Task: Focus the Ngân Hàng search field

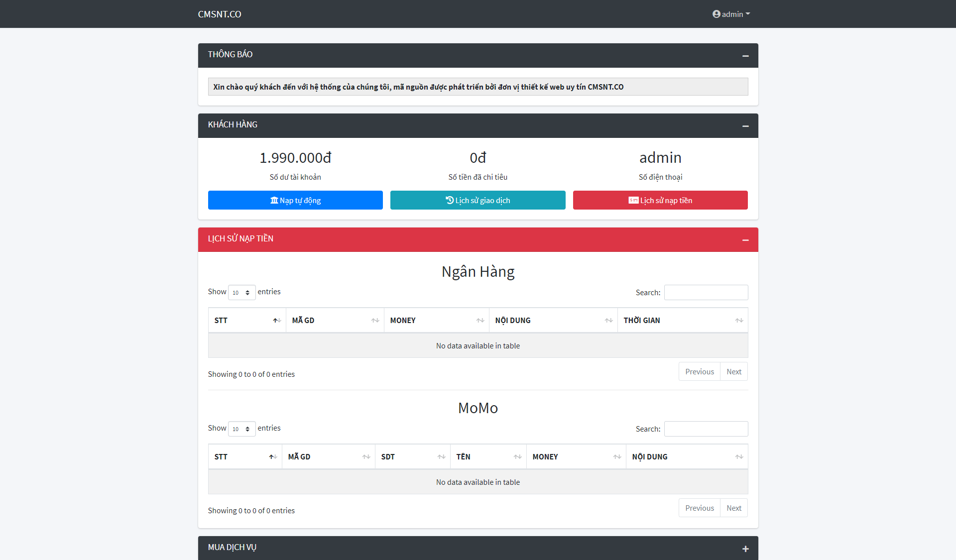Action: pyautogui.click(x=706, y=293)
